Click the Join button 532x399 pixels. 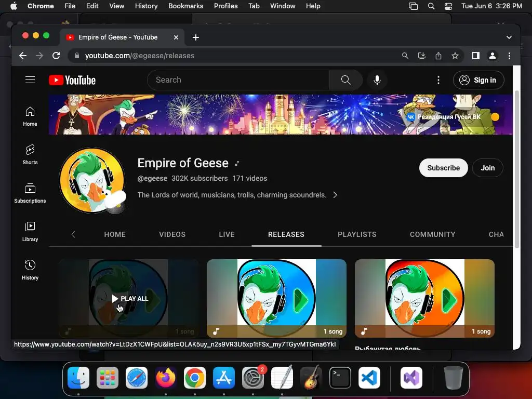(x=487, y=168)
